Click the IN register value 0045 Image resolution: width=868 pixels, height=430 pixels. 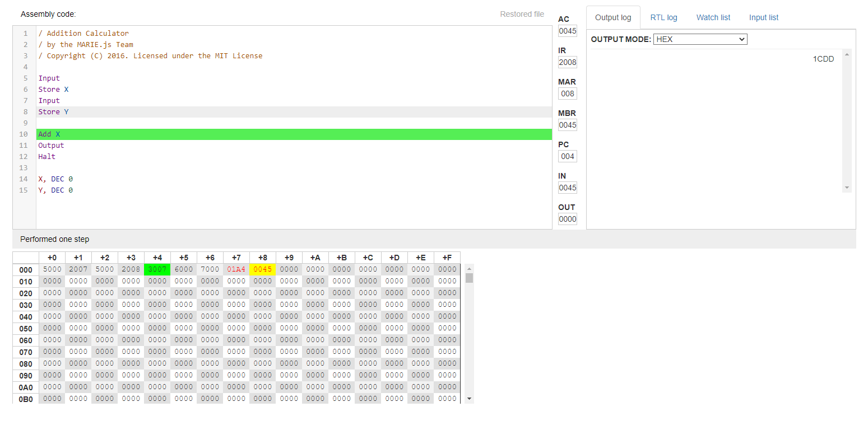(568, 188)
